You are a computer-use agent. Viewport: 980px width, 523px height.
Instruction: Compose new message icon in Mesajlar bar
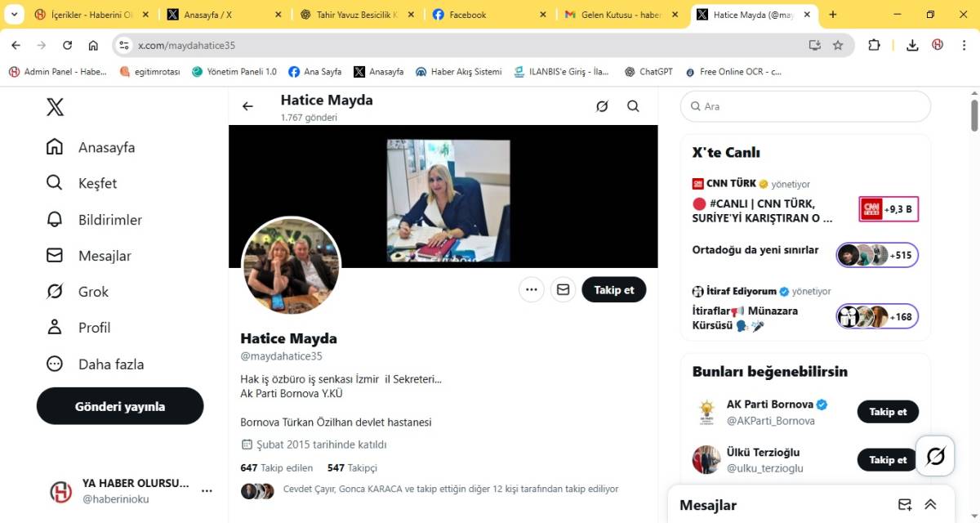coord(904,504)
